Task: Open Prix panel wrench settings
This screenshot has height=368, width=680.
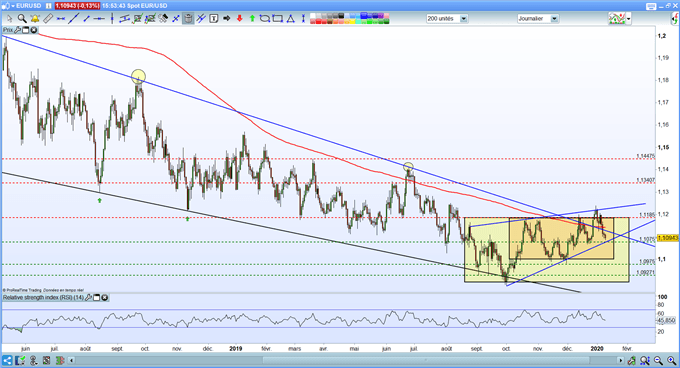Action: click(17, 30)
